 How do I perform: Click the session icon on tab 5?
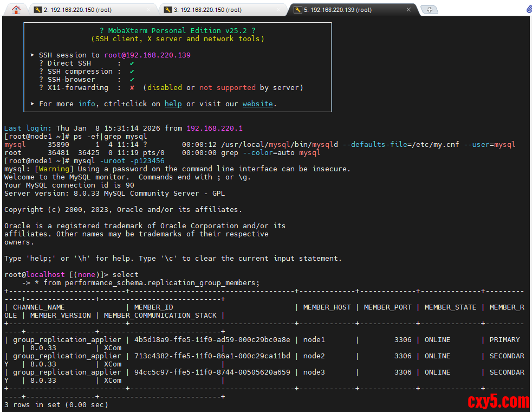297,10
